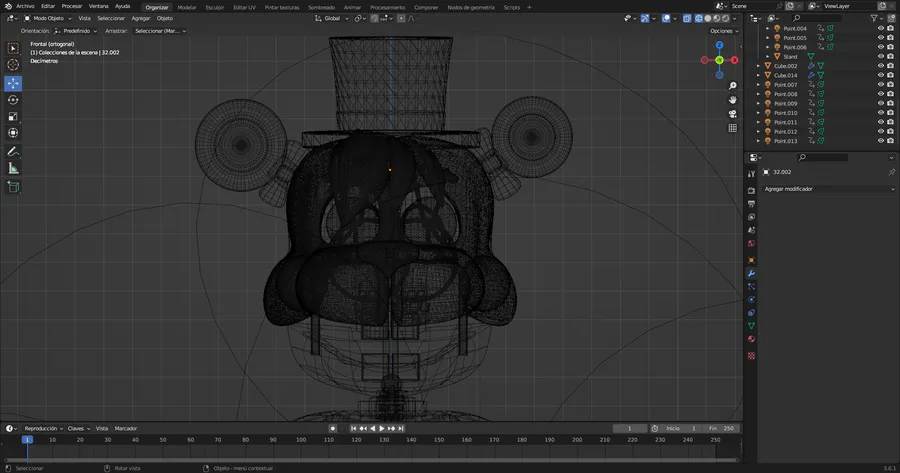Select the Annotate tool
The image size is (900, 473).
coord(13,152)
